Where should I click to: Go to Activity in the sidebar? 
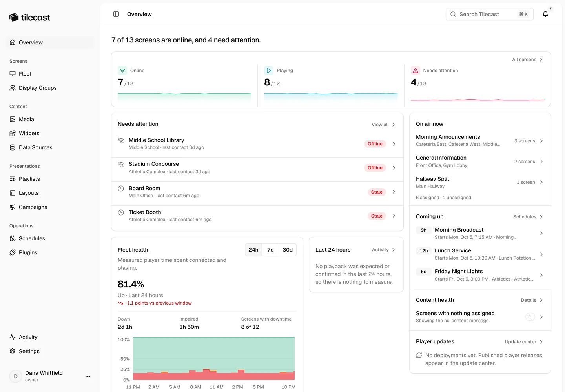50,337
